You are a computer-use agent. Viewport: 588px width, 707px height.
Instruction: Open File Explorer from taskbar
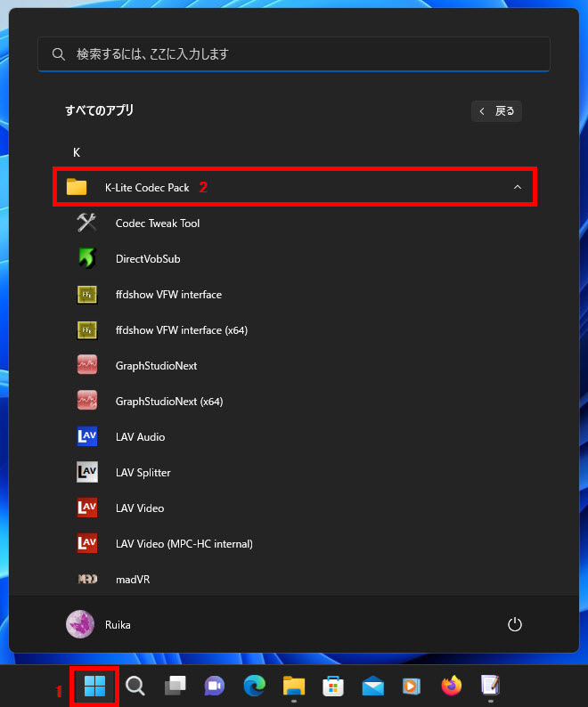[x=294, y=686]
